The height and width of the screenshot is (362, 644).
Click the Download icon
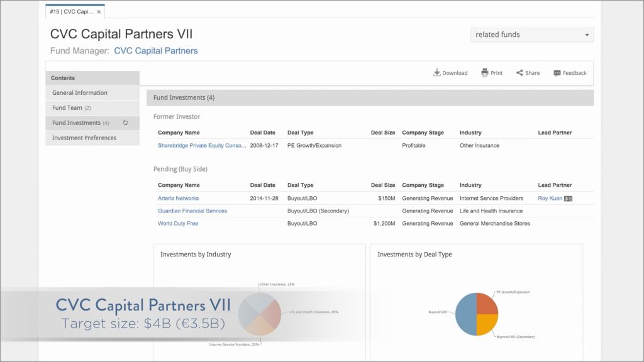coord(436,73)
